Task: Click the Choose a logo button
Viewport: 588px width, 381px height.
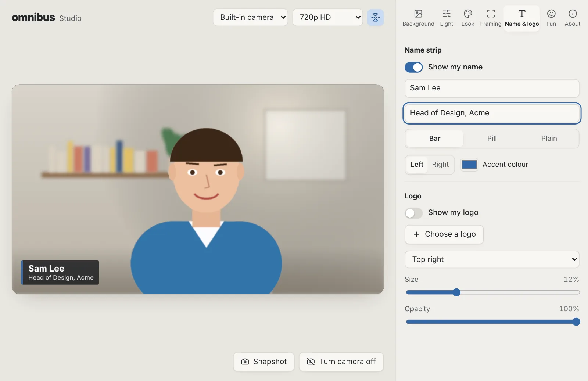Action: click(444, 234)
